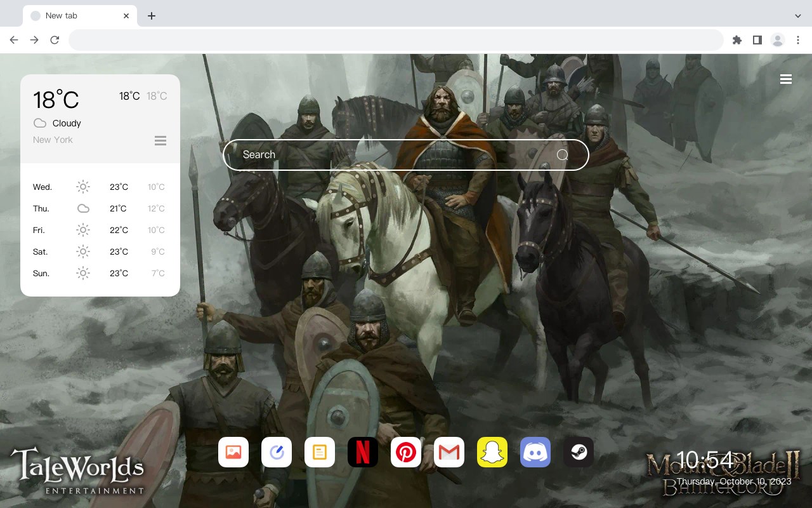Select the Wed. forecast row
The height and width of the screenshot is (508, 812).
pyautogui.click(x=100, y=187)
